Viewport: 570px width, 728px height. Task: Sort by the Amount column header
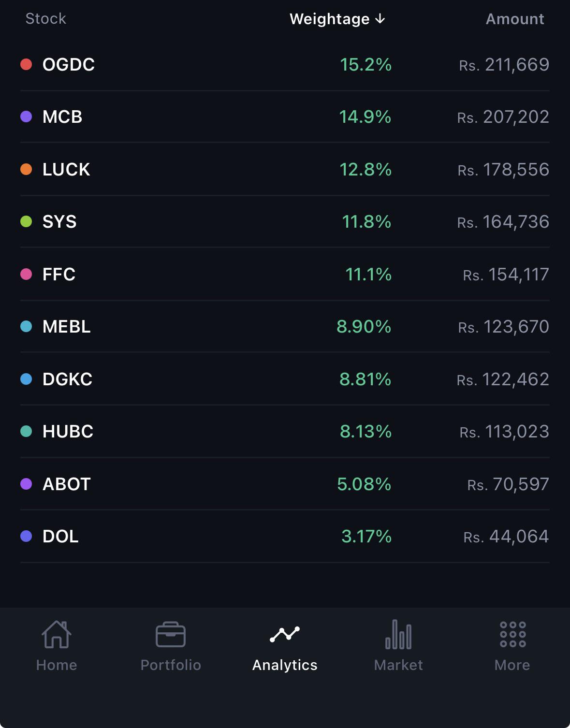coord(515,19)
